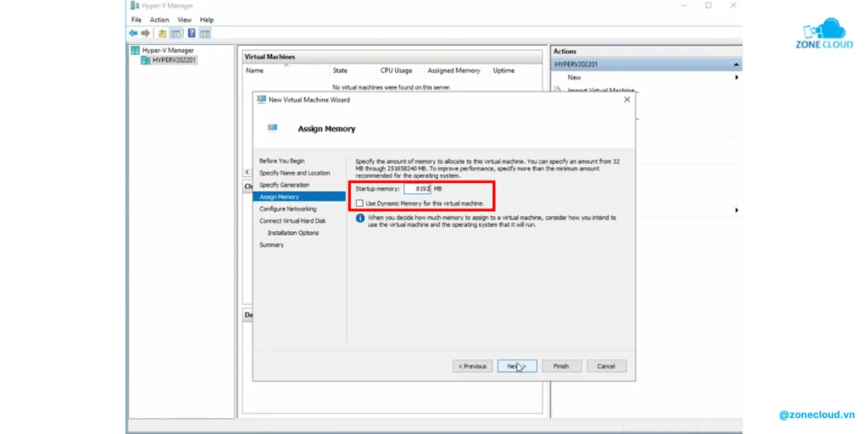This screenshot has height=434, width=868.
Task: Click the Cancel button
Action: (606, 366)
